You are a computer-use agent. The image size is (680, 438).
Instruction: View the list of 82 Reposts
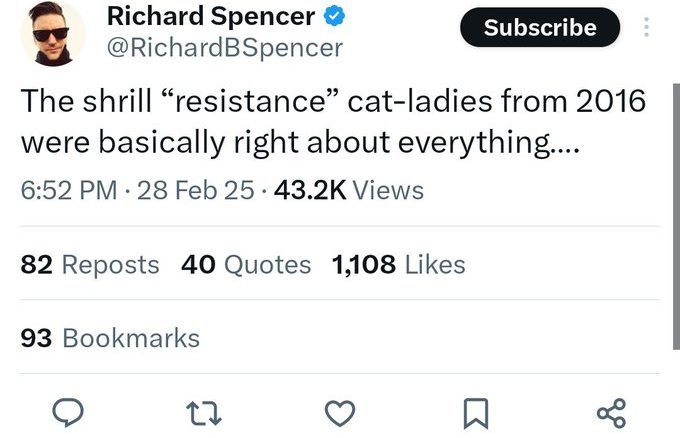pyautogui.click(x=90, y=265)
